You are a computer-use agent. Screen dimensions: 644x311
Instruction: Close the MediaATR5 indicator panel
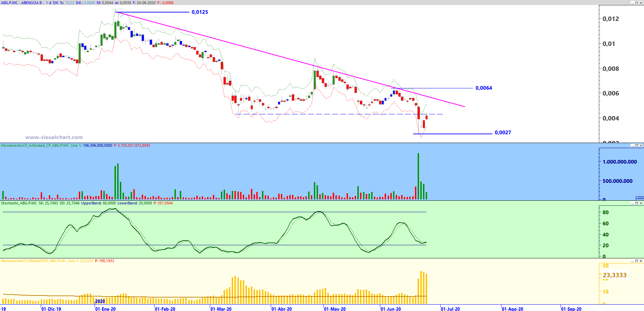641,261
